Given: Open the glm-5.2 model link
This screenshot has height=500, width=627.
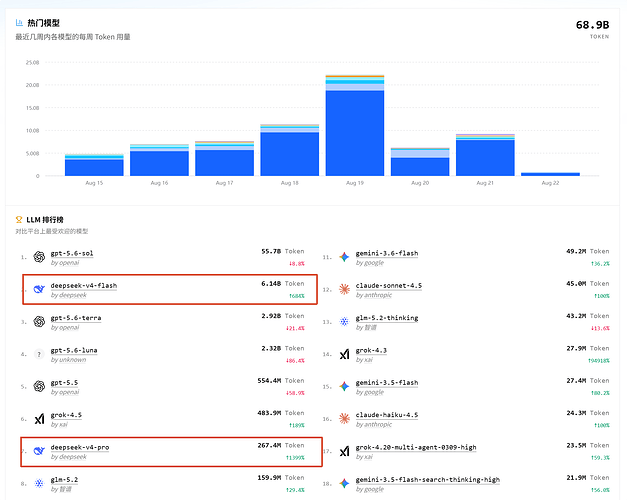Looking at the screenshot, I should (x=64, y=480).
